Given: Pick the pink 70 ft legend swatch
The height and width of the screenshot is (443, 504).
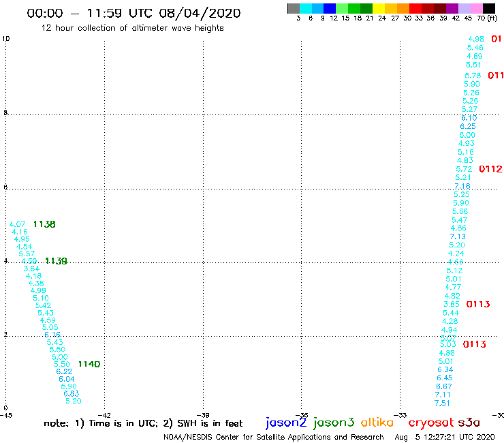Looking at the screenshot, I should tap(476, 8).
